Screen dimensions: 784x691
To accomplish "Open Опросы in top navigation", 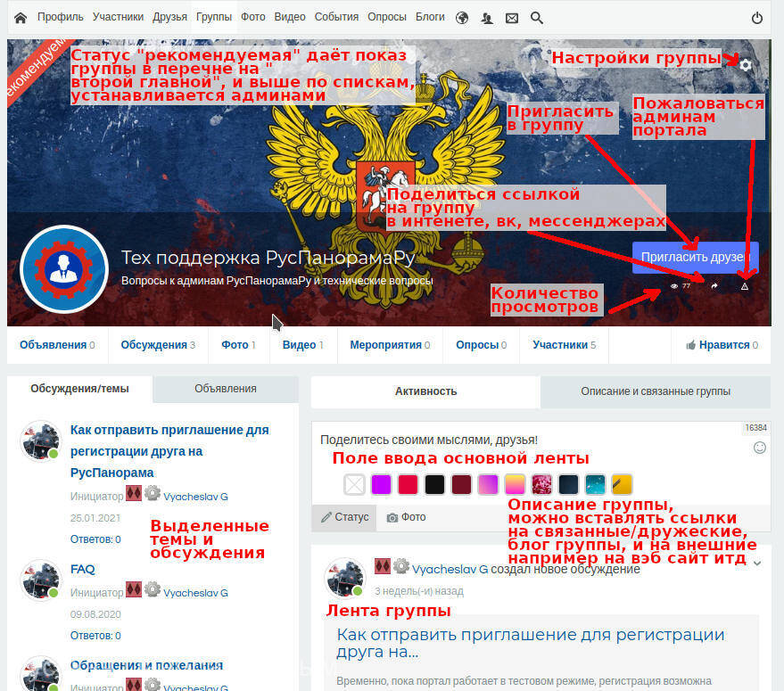I will click(x=387, y=17).
